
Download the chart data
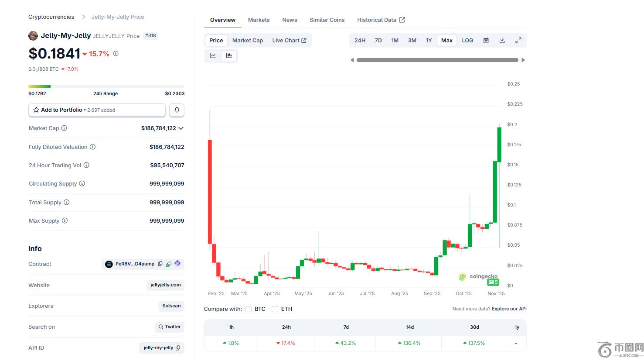502,40
